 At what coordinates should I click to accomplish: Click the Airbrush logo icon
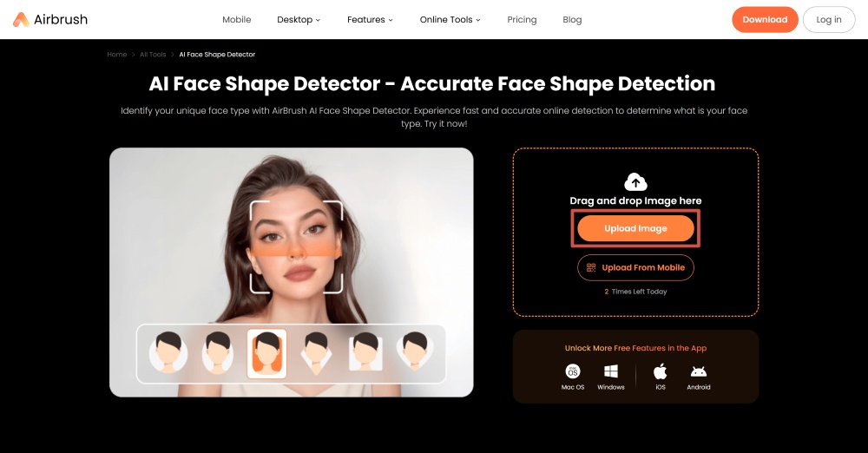[x=21, y=19]
